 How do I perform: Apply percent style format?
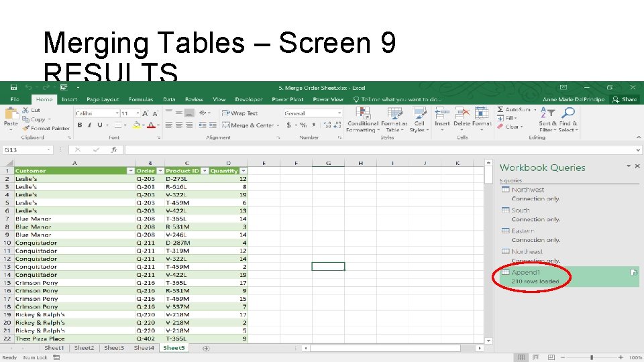click(x=303, y=125)
